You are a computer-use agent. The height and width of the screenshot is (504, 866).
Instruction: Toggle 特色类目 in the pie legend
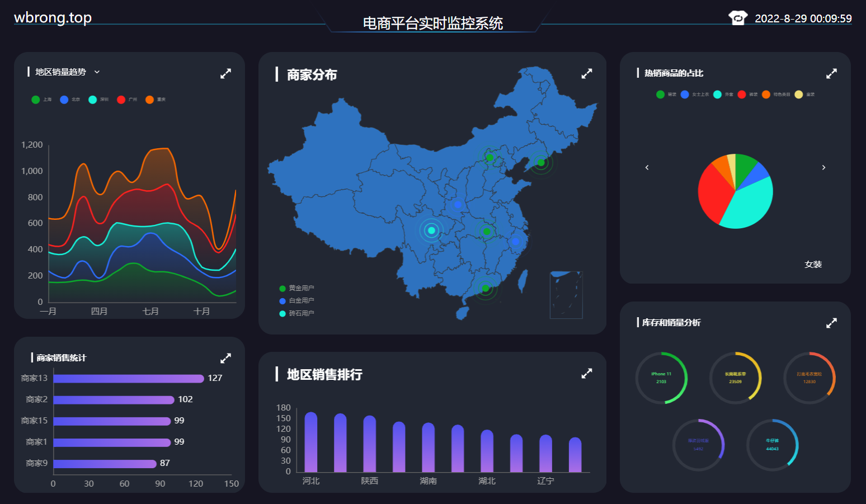pos(776,95)
